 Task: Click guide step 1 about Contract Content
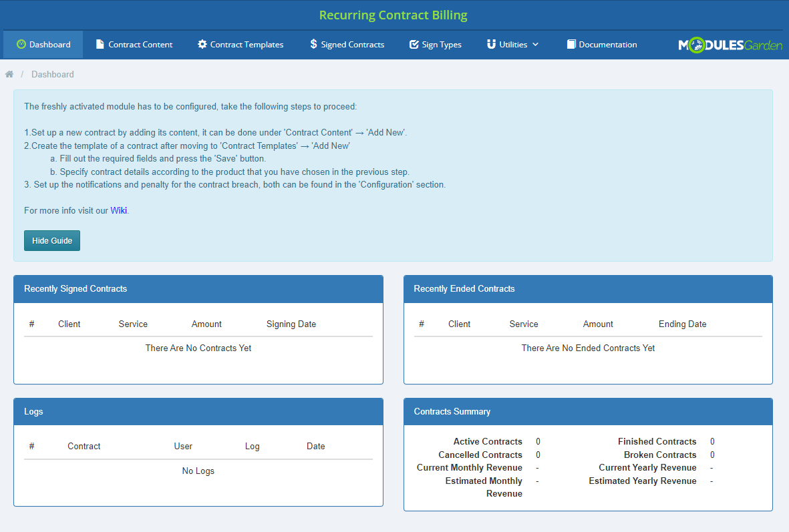click(x=215, y=133)
